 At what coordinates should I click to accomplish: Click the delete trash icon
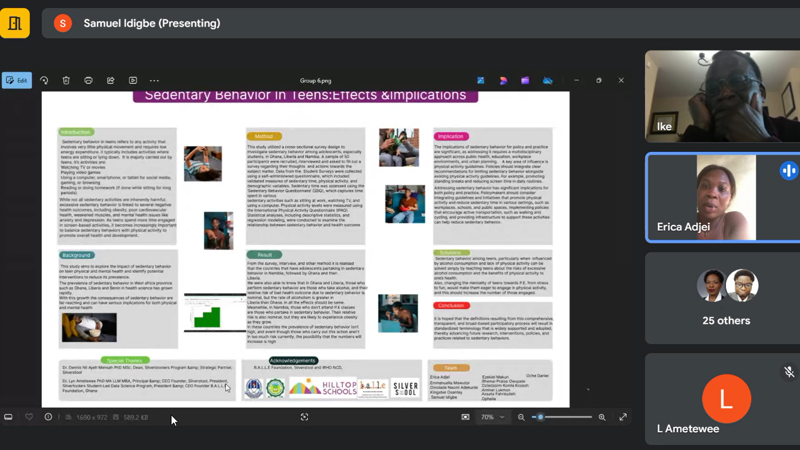coord(66,80)
